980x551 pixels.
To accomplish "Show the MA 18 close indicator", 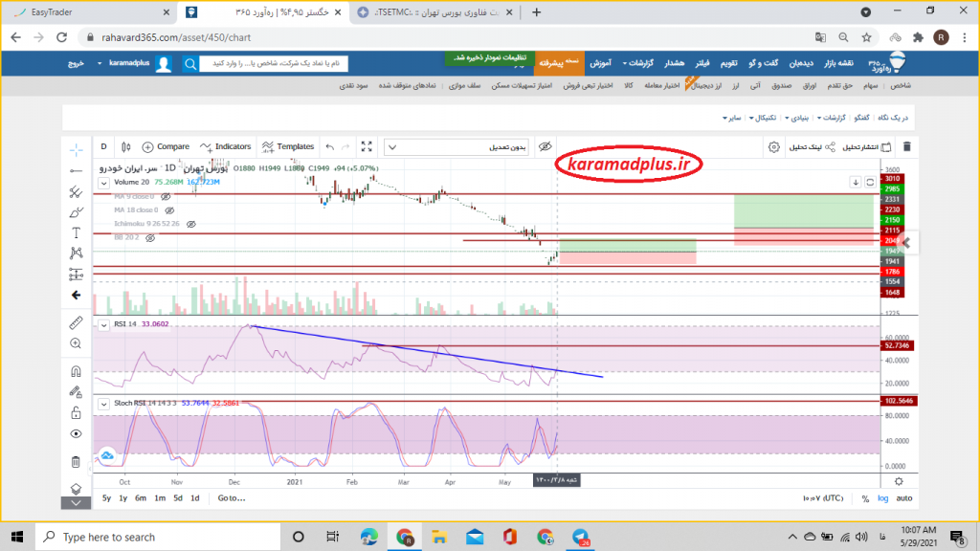I will (169, 210).
